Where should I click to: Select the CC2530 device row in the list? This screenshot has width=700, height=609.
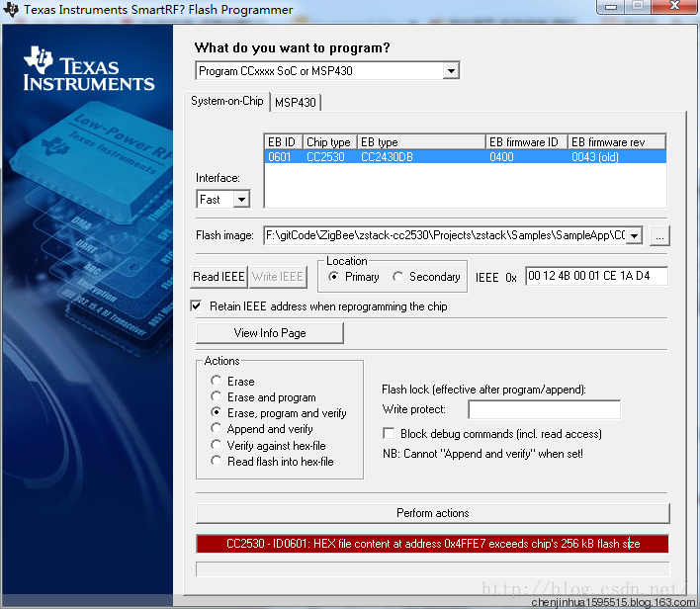(x=465, y=157)
